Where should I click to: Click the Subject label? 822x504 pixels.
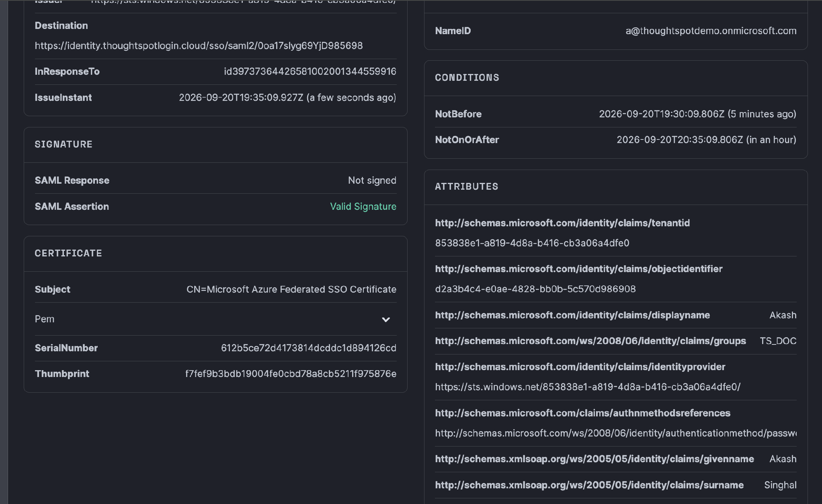(x=53, y=289)
